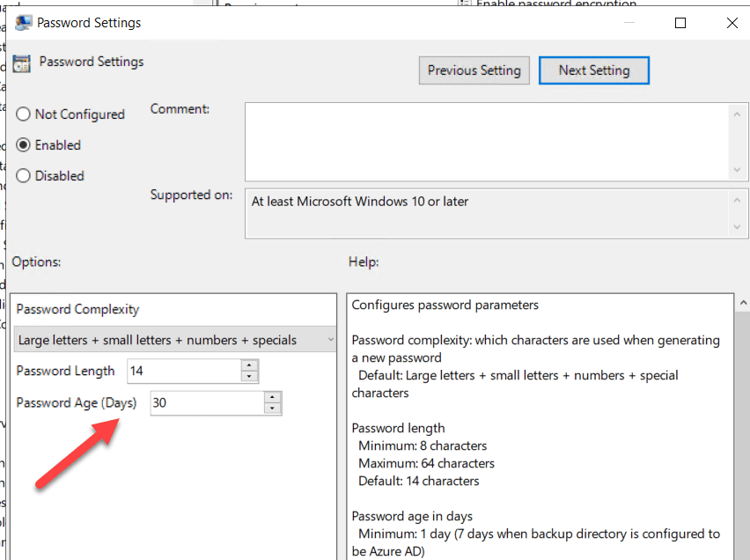Click the Password Length up stepper arrow

(247, 366)
